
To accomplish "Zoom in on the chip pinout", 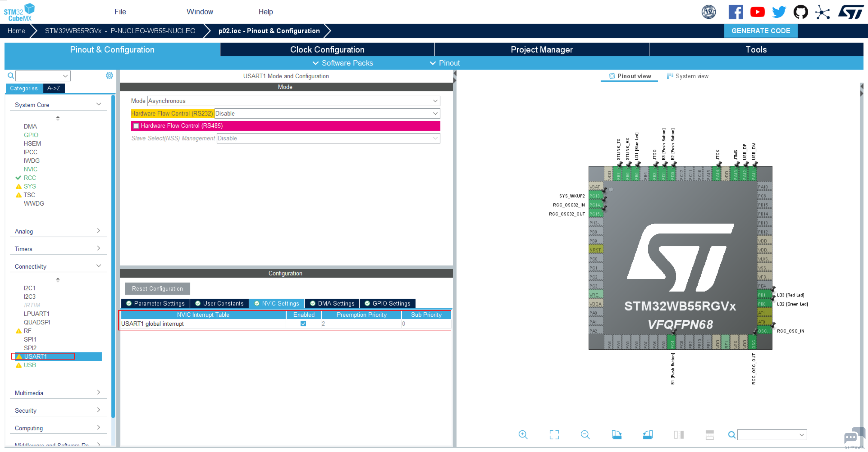I will tap(523, 435).
